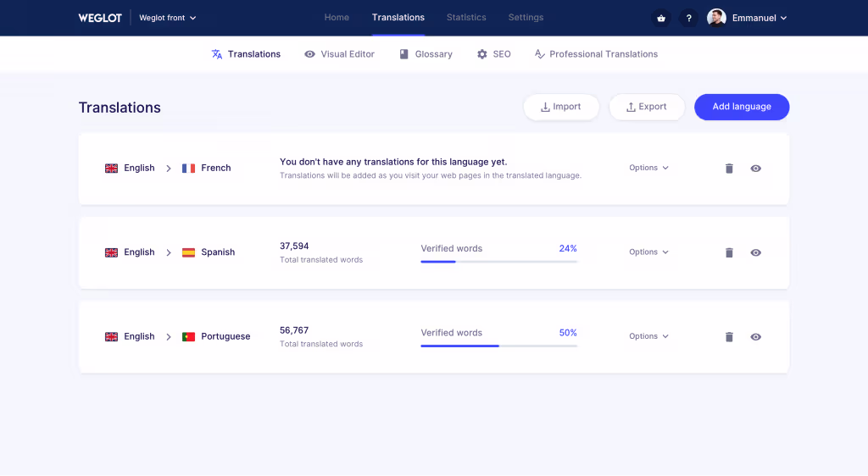This screenshot has height=476, width=868.
Task: Open the Spanish language name
Action: (218, 252)
